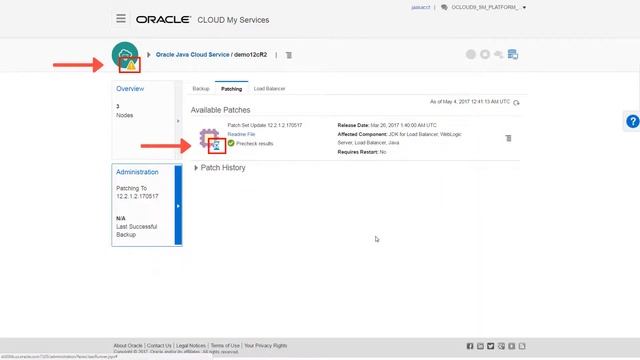Click the CLOUD My Services title

coord(233,20)
